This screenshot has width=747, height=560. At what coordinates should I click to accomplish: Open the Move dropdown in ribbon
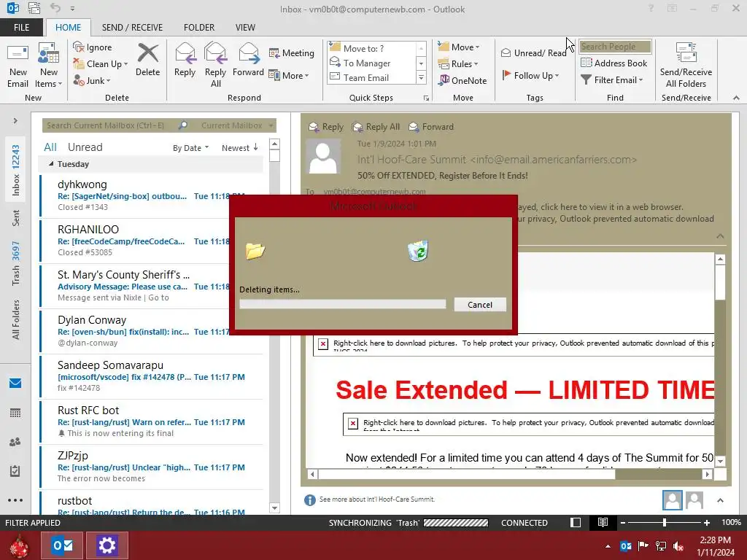point(458,47)
